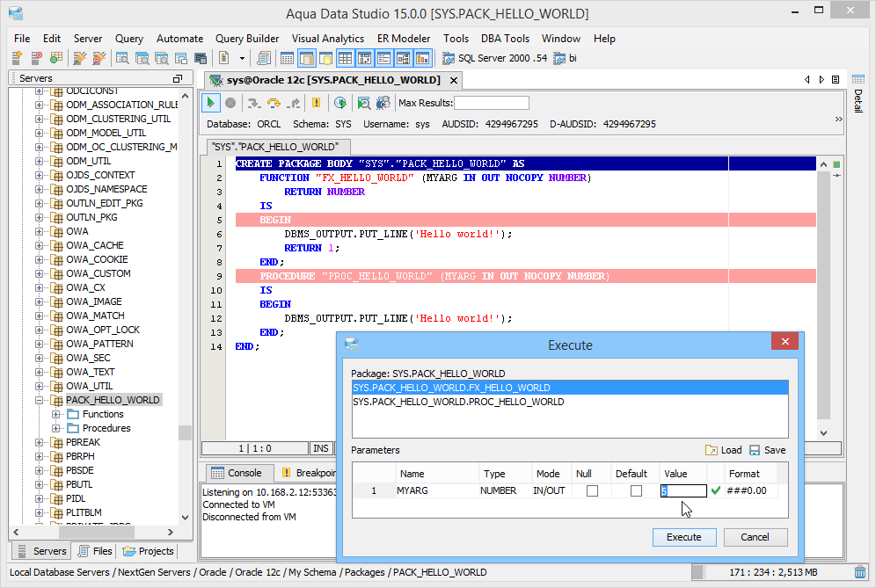This screenshot has width=876, height=588.
Task: Click the trash can icon in status bar
Action: [x=860, y=572]
